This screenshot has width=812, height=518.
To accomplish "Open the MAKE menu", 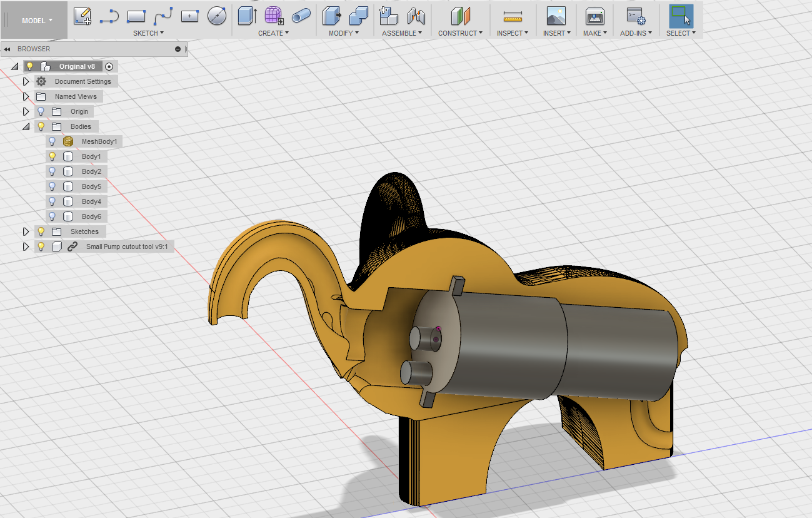I will click(x=595, y=33).
